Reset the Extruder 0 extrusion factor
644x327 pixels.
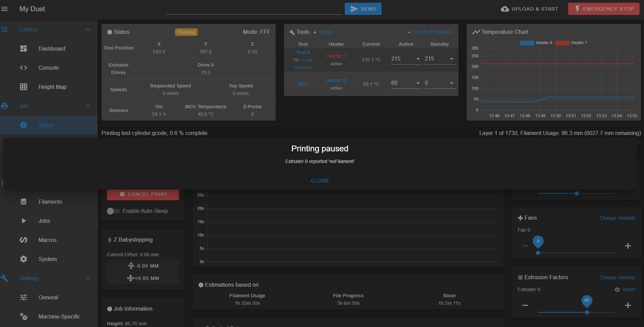[x=625, y=289]
